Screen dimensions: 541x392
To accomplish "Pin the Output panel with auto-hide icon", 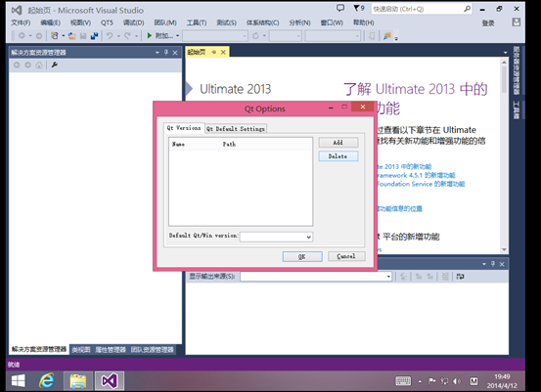I will [x=493, y=264].
